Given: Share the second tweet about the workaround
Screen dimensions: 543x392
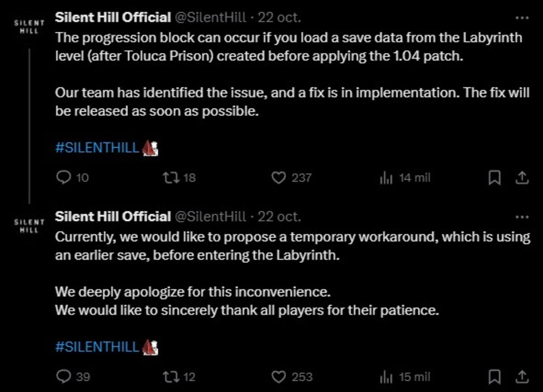Looking at the screenshot, I should pyautogui.click(x=522, y=376).
